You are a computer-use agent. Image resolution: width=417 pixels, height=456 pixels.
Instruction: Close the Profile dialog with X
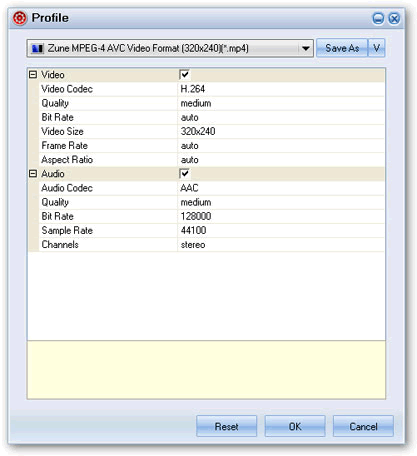tap(394, 18)
